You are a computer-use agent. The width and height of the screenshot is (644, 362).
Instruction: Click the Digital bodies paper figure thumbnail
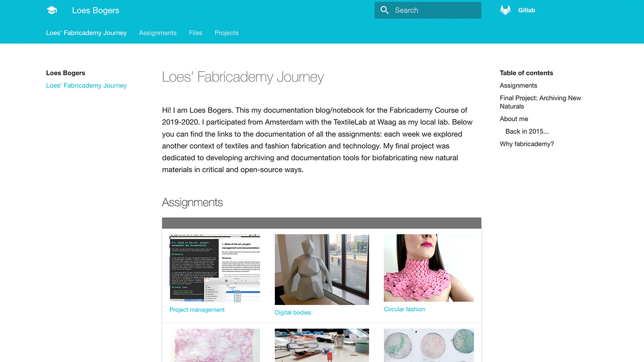(322, 270)
